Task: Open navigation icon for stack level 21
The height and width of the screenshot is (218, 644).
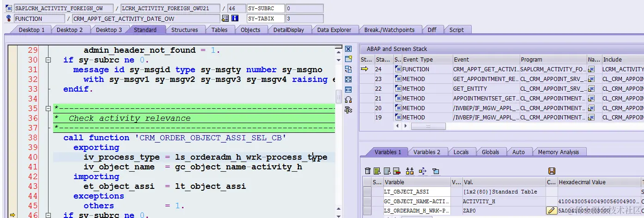Action: point(591,99)
